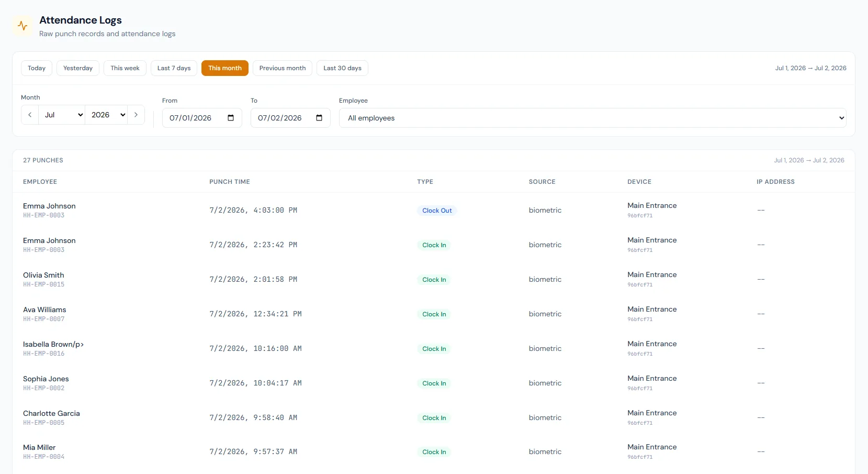
Task: Go to next month arrow
Action: click(136, 115)
